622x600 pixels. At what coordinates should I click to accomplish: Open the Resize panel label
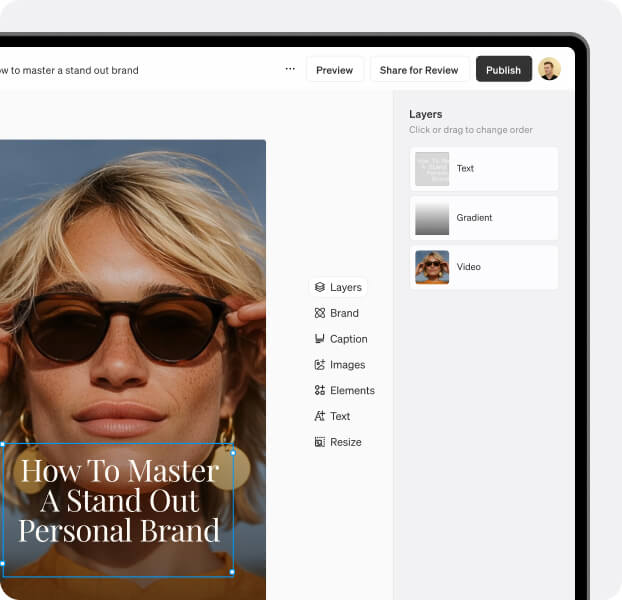[346, 442]
